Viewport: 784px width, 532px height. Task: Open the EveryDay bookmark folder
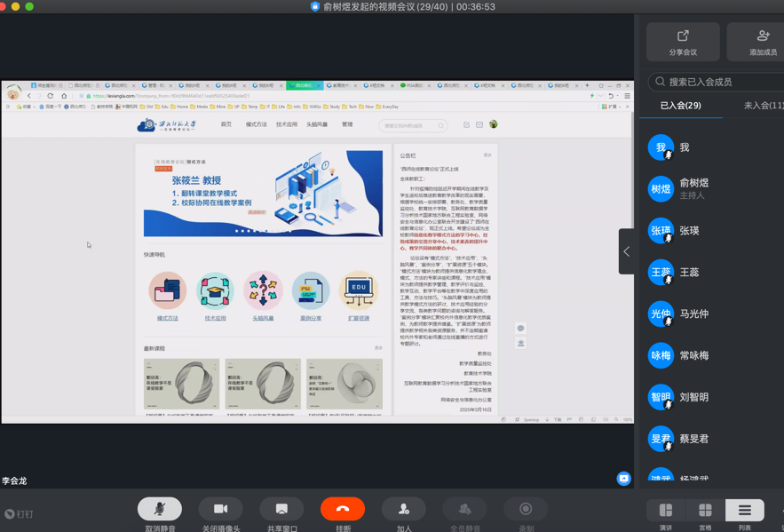(x=387, y=107)
